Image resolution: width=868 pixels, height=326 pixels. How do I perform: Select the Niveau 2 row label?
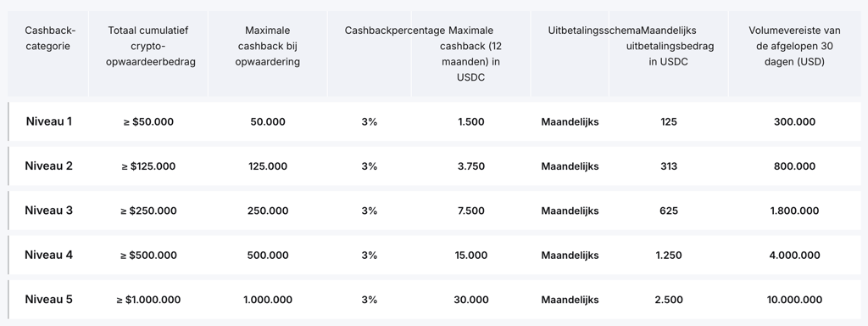[x=48, y=166]
